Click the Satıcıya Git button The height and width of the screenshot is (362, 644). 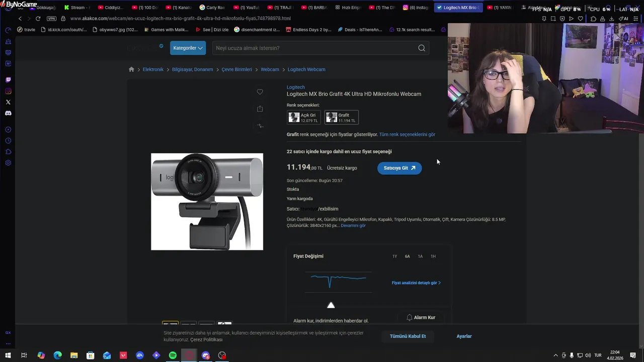pos(399,168)
